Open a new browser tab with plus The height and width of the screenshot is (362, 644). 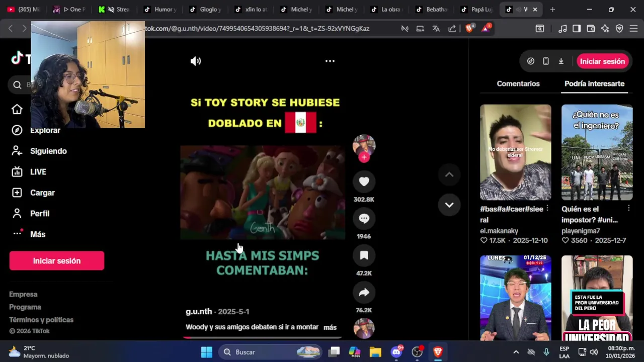pyautogui.click(x=552, y=9)
